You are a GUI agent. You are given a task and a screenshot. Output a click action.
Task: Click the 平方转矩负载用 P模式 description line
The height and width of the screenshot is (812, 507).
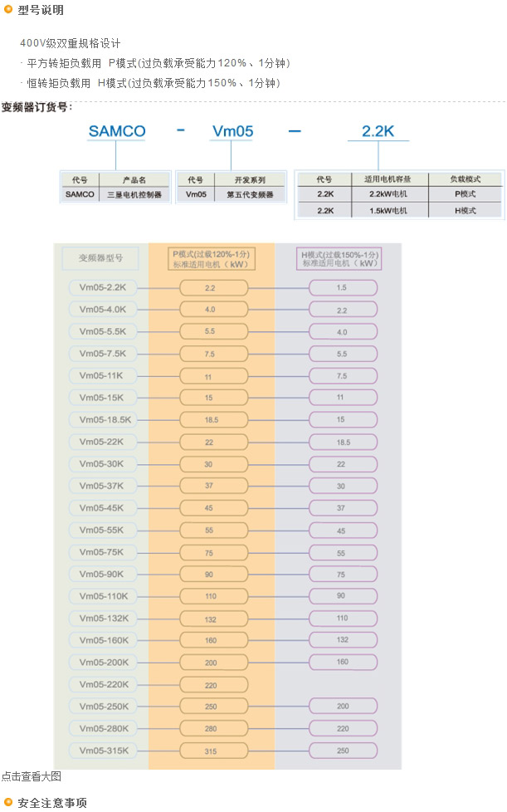155,63
